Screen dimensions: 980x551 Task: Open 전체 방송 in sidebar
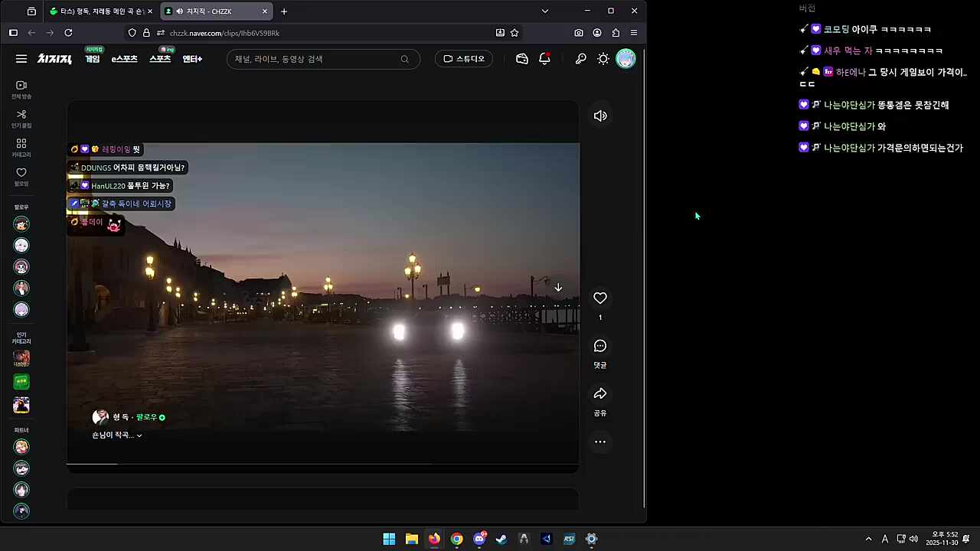click(21, 90)
